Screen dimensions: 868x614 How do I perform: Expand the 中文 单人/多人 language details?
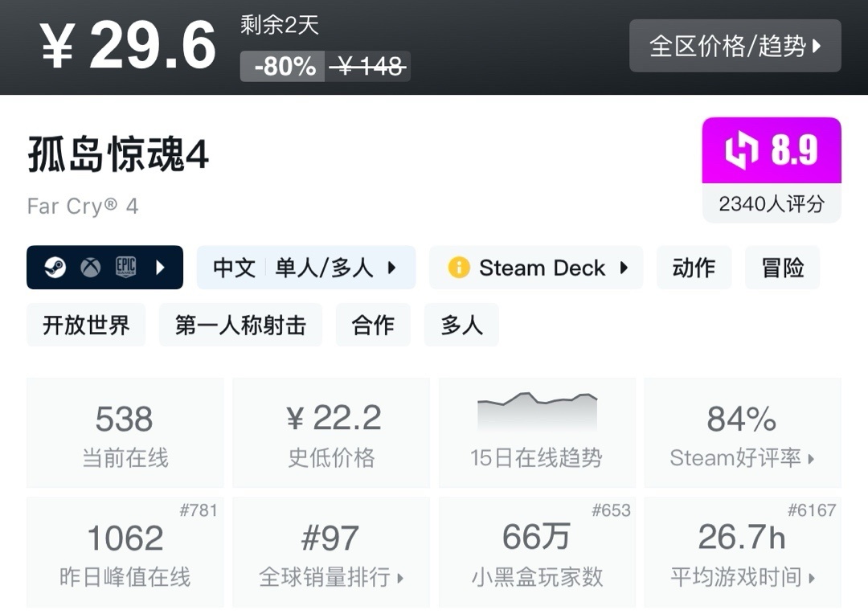click(305, 268)
